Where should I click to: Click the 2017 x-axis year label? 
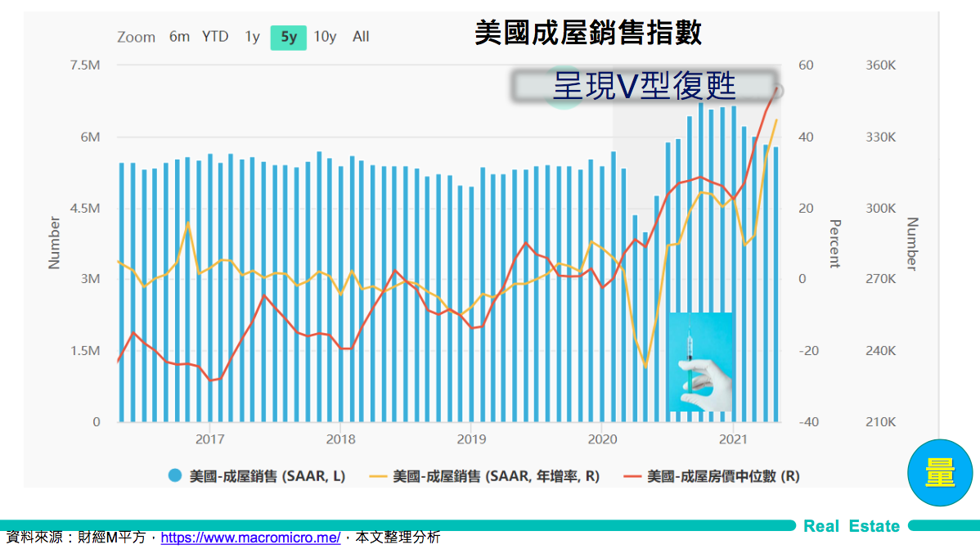(210, 439)
